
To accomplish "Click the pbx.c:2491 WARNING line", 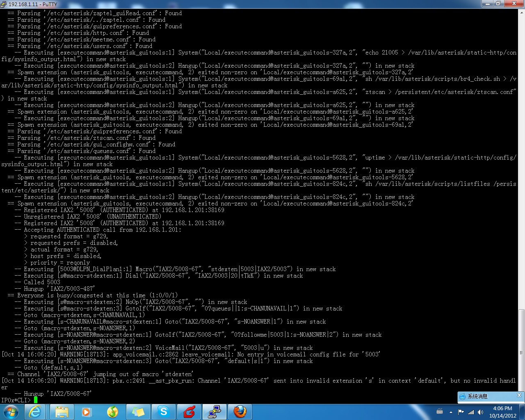I will coord(258,384).
